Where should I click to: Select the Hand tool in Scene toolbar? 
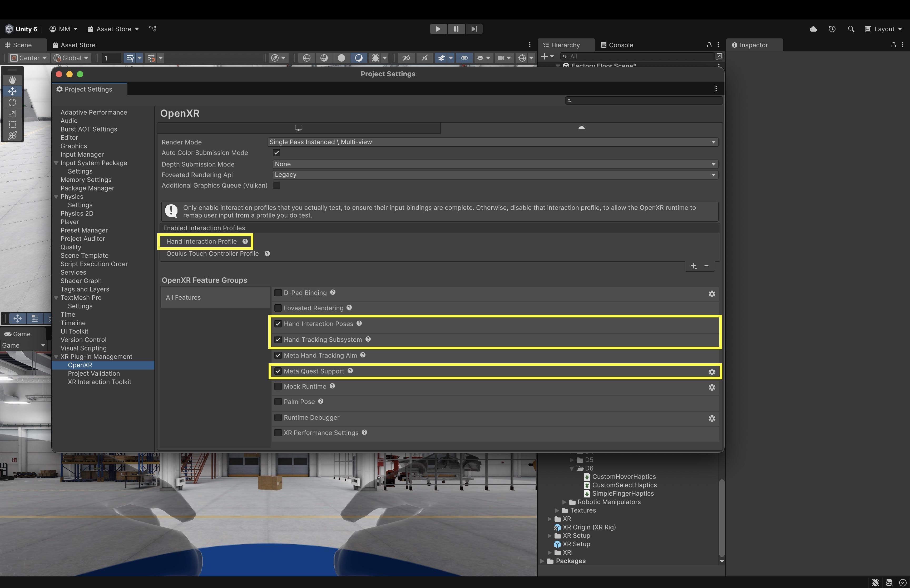click(12, 80)
